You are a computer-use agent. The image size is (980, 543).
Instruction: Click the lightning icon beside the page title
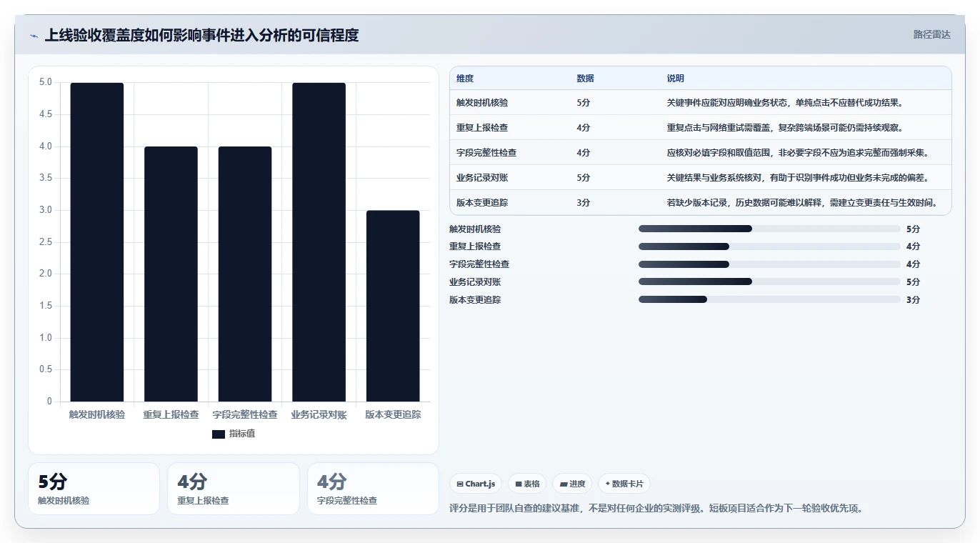click(34, 35)
